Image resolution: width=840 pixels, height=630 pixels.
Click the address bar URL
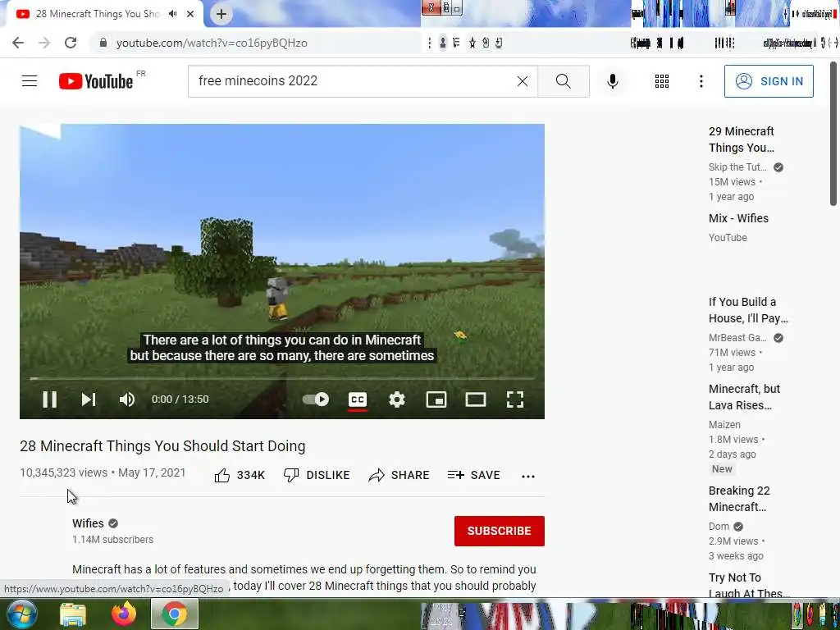212,43
